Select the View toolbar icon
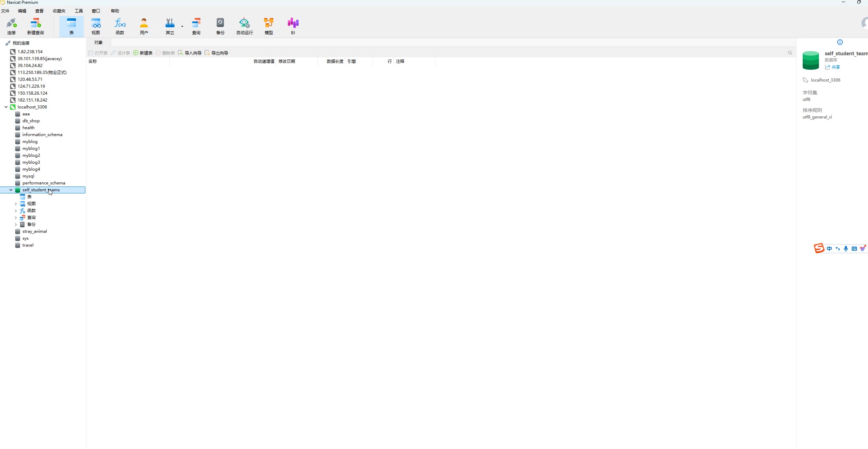This screenshot has height=449, width=868. (96, 26)
